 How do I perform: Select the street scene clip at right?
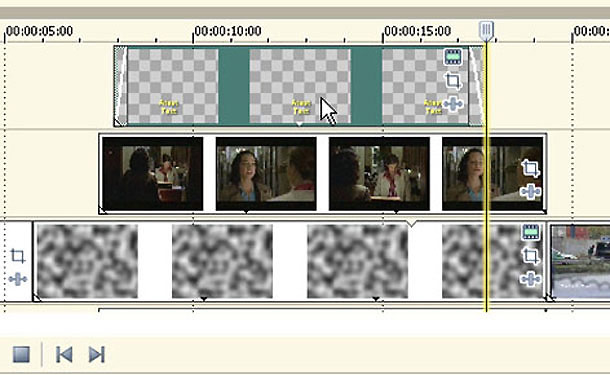(x=580, y=261)
